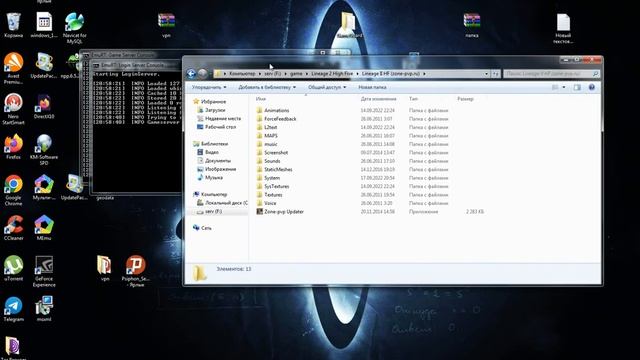The width and height of the screenshot is (640, 360).
Task: Open the Psiphon shortcut on the desktop
Action: 136,271
